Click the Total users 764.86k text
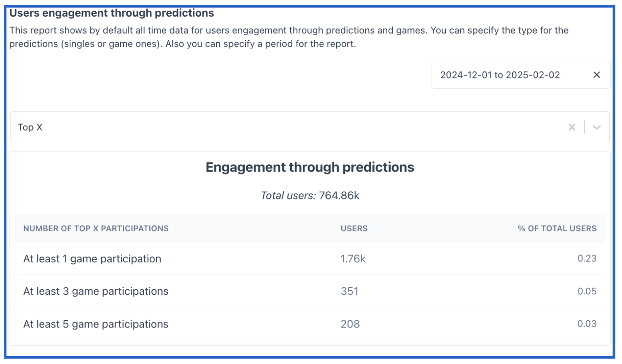 [x=310, y=196]
